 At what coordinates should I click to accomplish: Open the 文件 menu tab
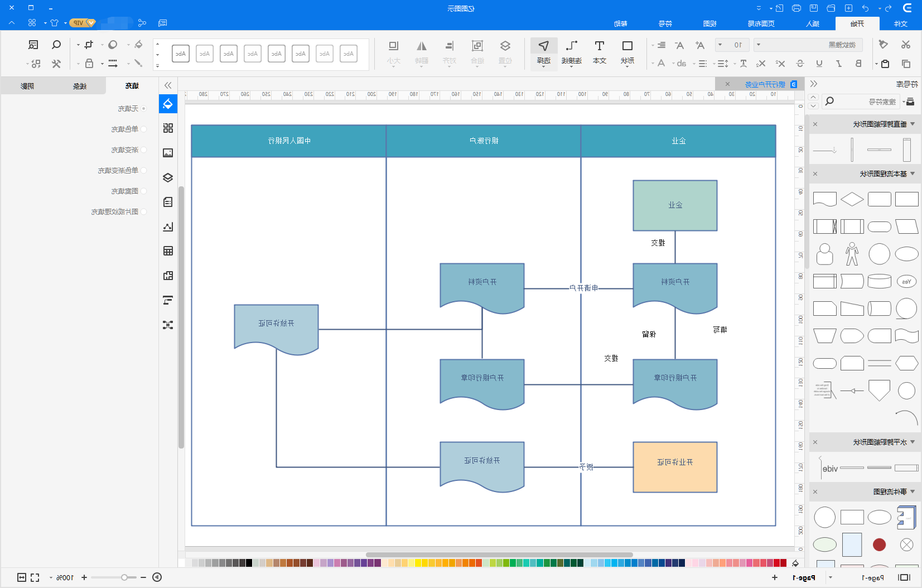click(900, 23)
